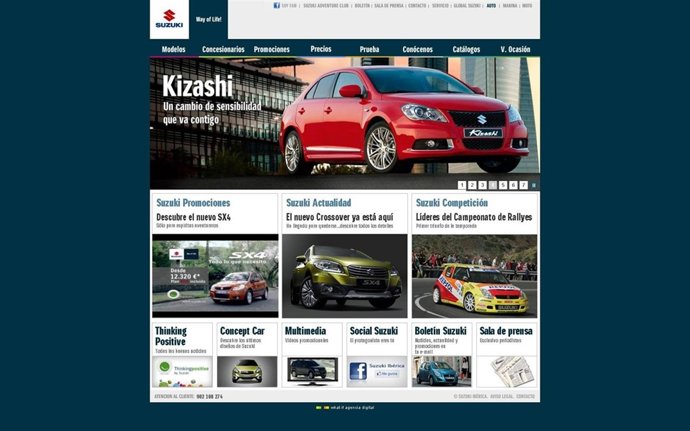Open the Catálogos menu
Image resolution: width=690 pixels, height=431 pixels.
[x=466, y=49]
